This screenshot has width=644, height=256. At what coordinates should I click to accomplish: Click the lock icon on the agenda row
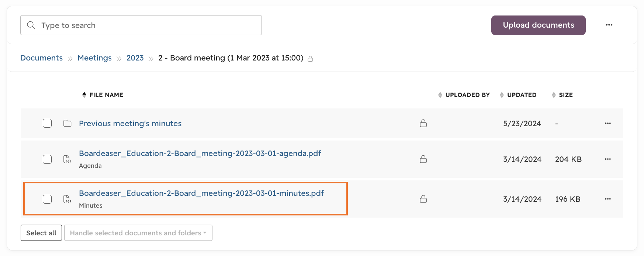[423, 159]
